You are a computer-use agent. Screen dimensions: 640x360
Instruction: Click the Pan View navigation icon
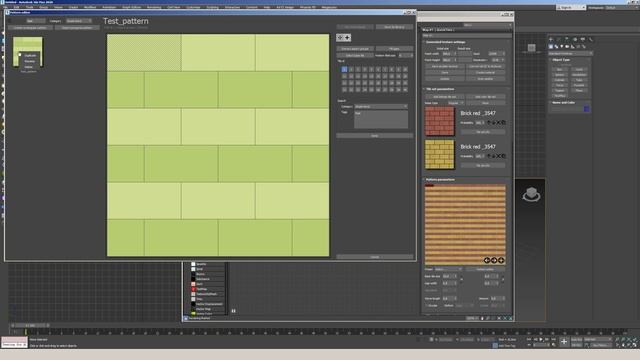click(623, 345)
